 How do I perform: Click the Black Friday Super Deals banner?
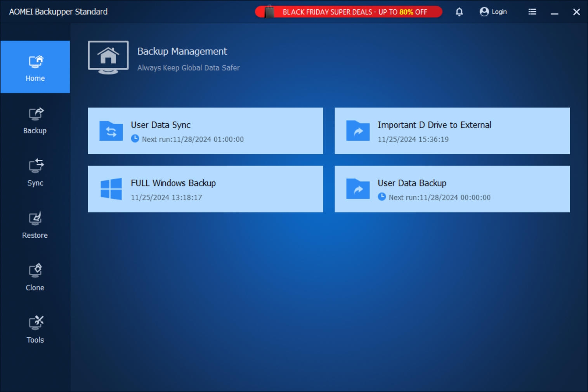pos(349,12)
